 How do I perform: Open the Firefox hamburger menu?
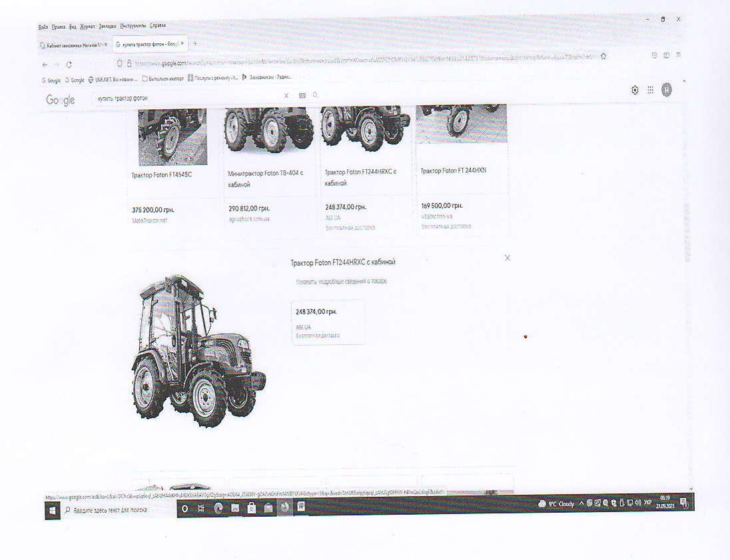click(678, 55)
